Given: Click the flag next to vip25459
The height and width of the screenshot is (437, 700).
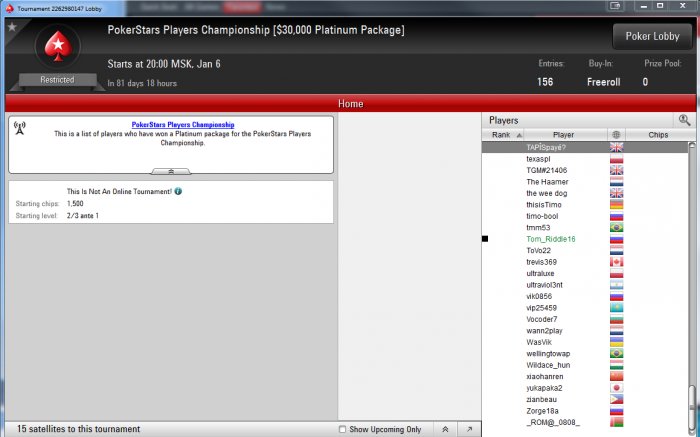Looking at the screenshot, I should point(617,308).
